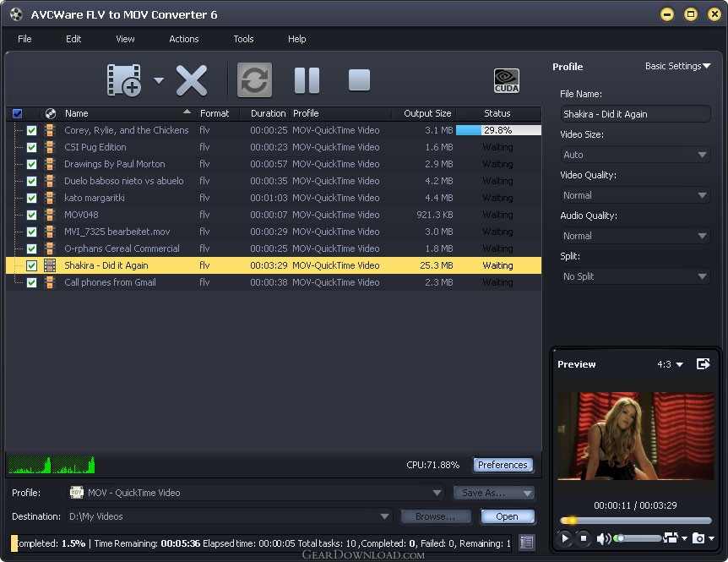This screenshot has height=562, width=728.
Task: Uncheck Shakira - Did it Again checkbox
Action: coord(31,265)
